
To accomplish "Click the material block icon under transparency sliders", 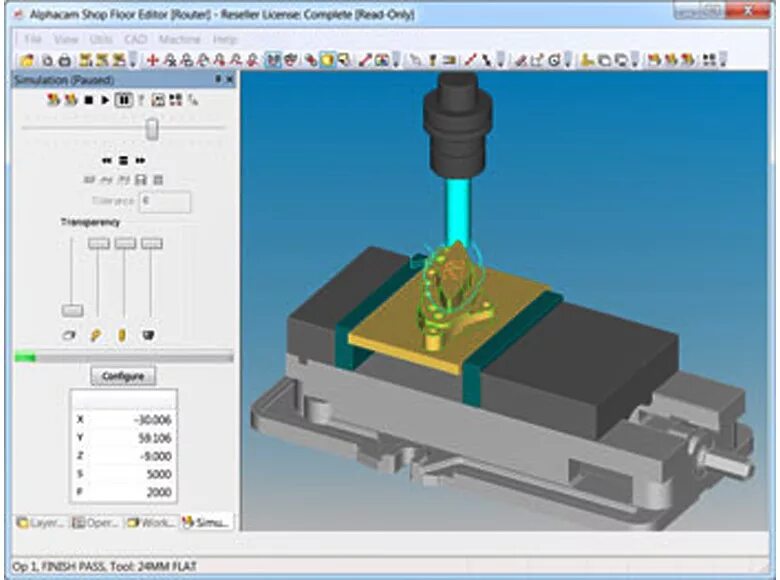I will [x=69, y=335].
